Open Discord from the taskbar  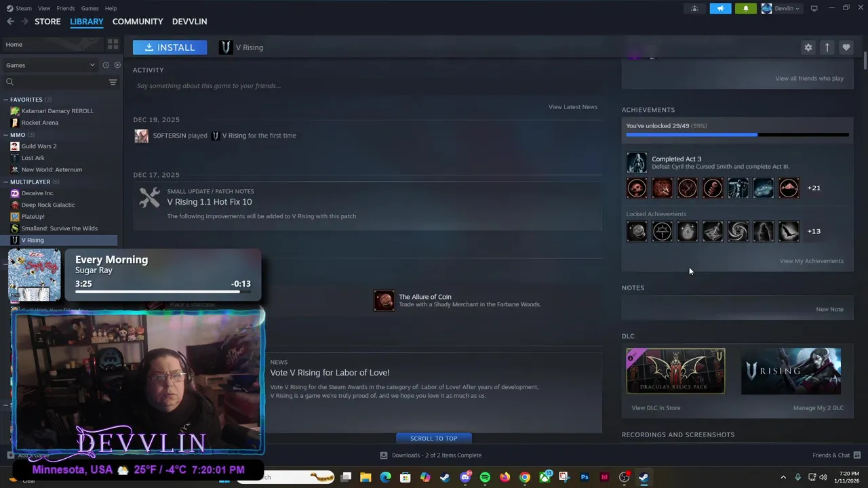tap(465, 477)
